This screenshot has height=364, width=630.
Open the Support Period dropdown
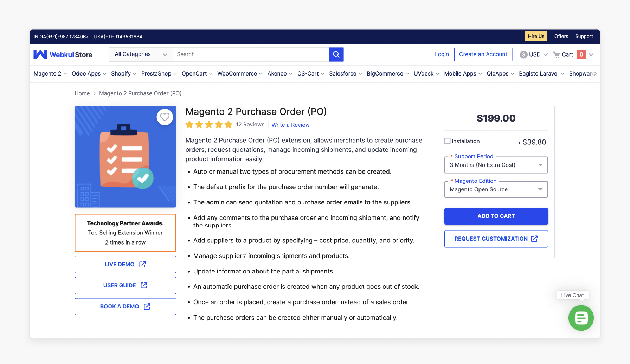tap(496, 165)
